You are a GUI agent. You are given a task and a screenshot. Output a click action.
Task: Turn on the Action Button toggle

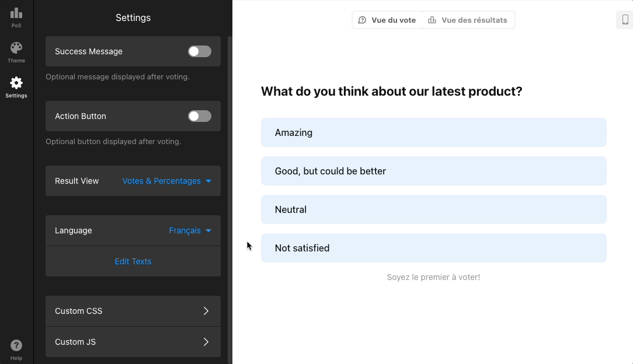click(x=199, y=116)
